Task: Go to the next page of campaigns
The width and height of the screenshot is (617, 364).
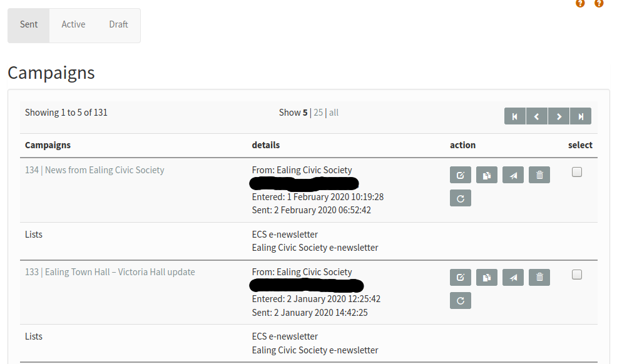Action: 559,116
